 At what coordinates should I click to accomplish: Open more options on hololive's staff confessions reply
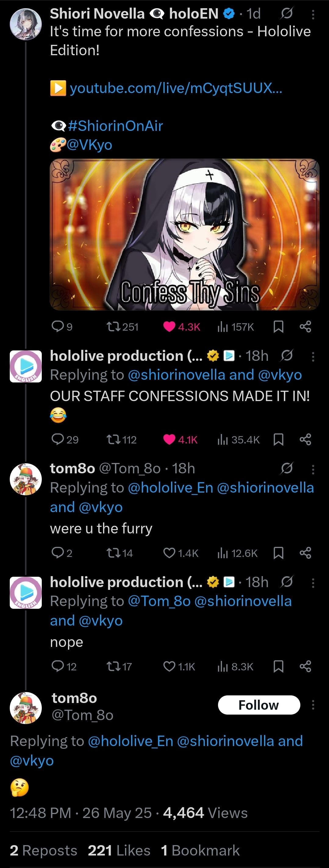[x=313, y=357]
